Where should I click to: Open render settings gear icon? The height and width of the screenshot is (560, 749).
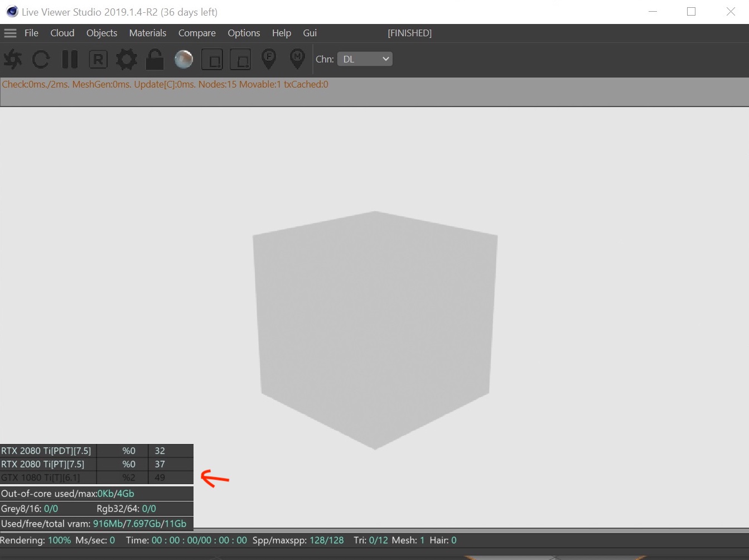[127, 59]
